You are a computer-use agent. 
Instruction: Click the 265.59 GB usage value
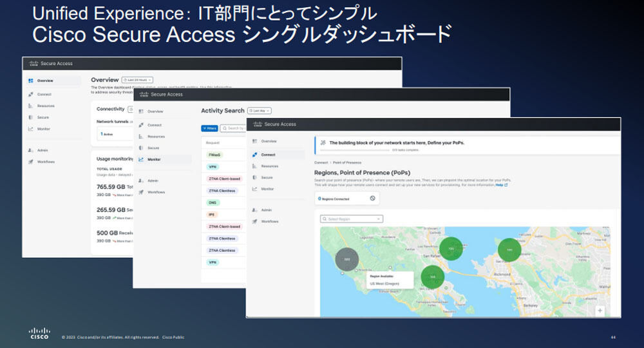point(111,209)
